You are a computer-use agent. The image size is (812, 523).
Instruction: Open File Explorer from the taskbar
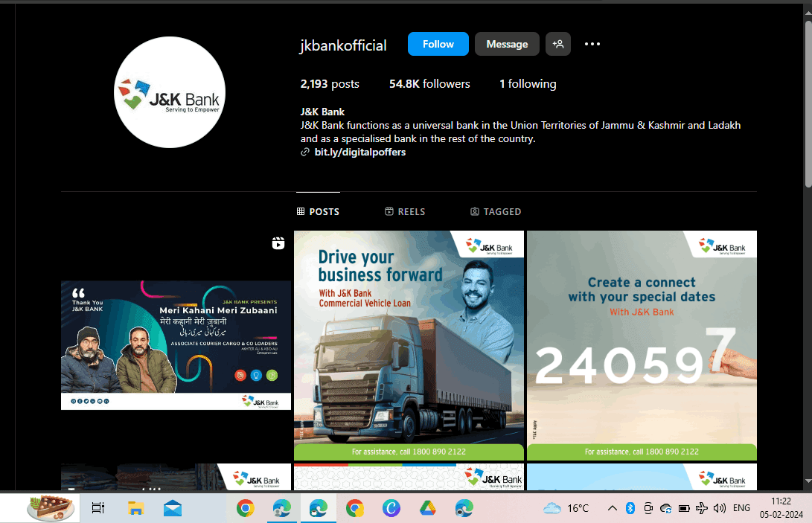coord(135,509)
